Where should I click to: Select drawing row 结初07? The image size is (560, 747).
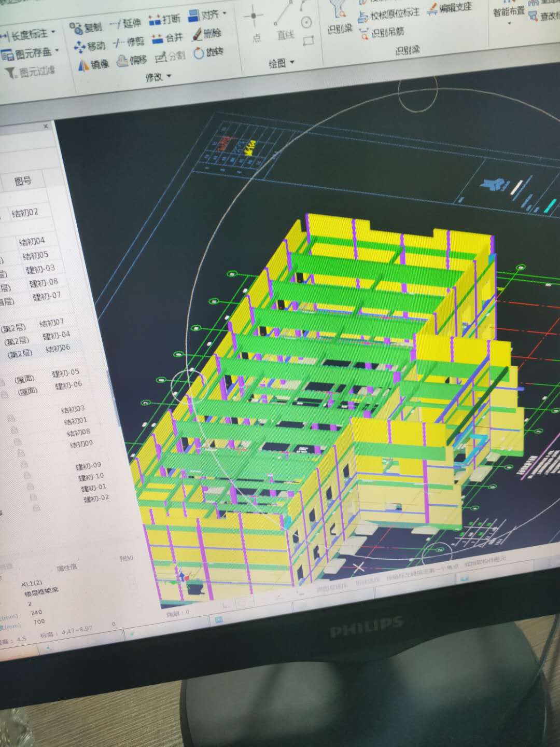[x=51, y=323]
